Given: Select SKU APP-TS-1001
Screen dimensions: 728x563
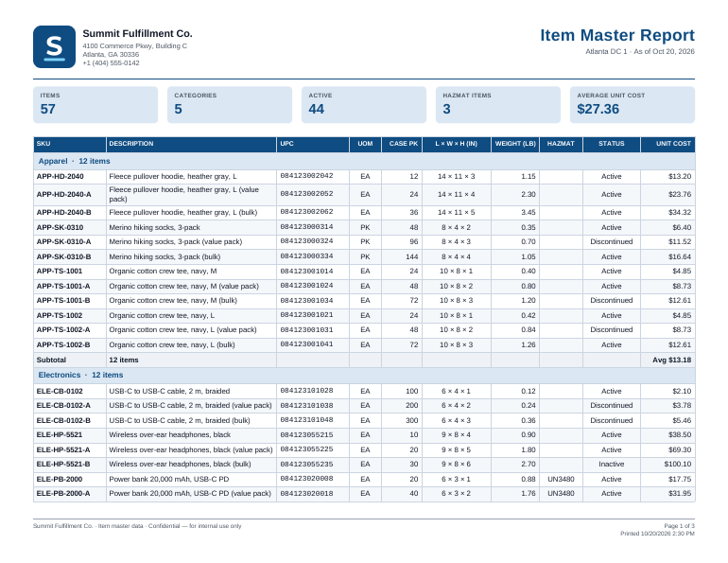Looking at the screenshot, I should (60, 271).
